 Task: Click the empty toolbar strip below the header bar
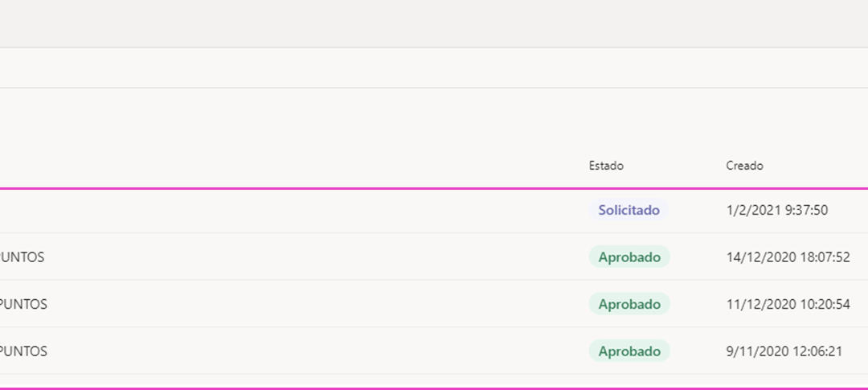(x=434, y=68)
